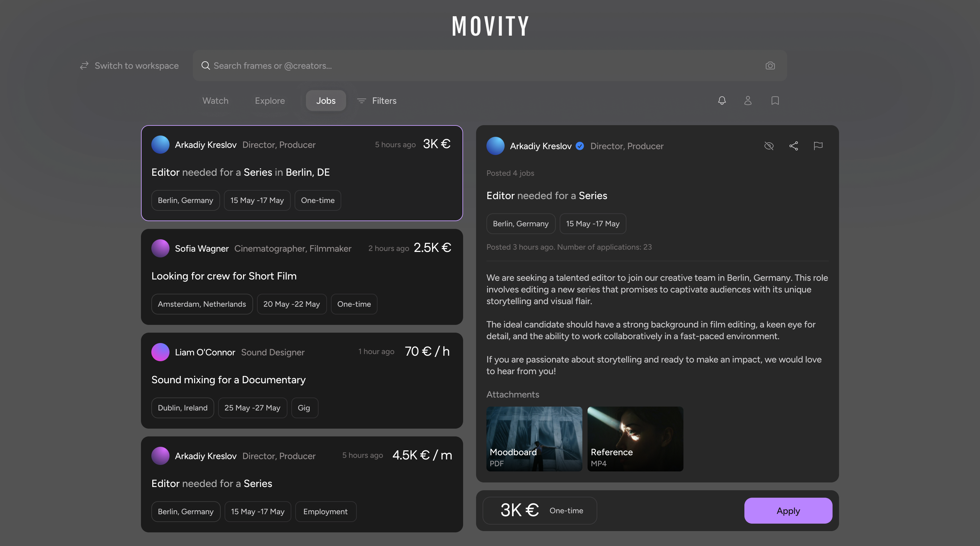Open the notifications bell
980x546 pixels.
[722, 101]
